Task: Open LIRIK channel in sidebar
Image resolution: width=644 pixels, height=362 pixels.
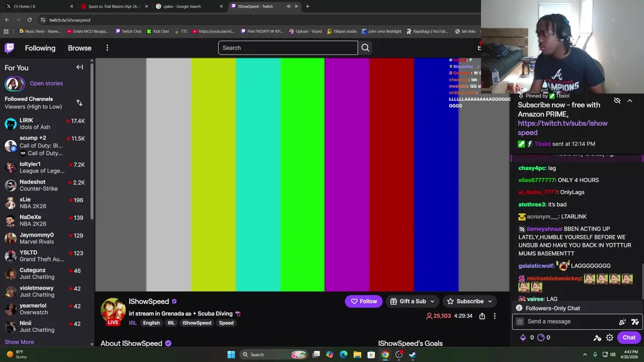Action: [45, 124]
